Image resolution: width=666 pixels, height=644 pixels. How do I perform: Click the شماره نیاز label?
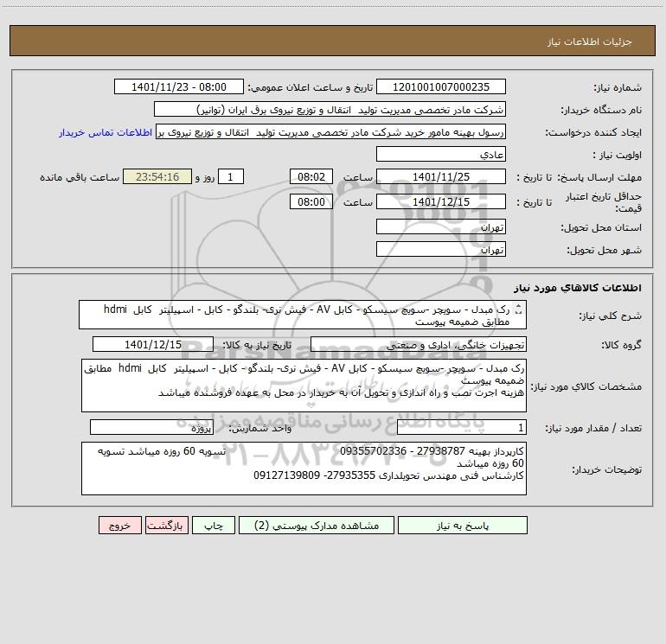[618, 88]
